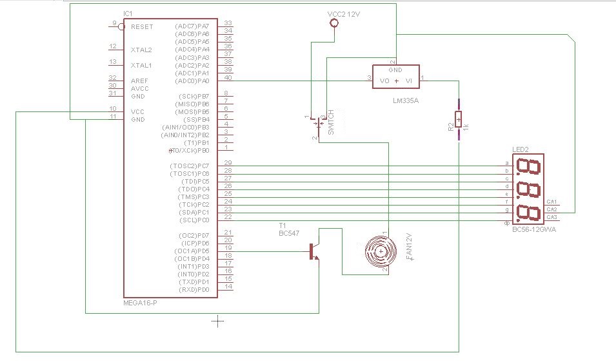Click the XTAL2 pin label
This screenshot has width=616, height=364.
(x=141, y=50)
